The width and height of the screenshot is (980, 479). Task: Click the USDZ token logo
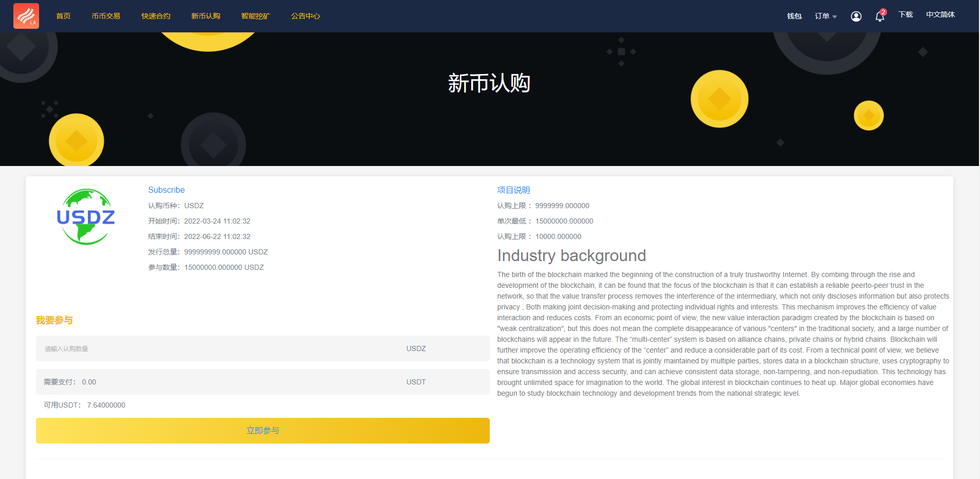point(85,216)
